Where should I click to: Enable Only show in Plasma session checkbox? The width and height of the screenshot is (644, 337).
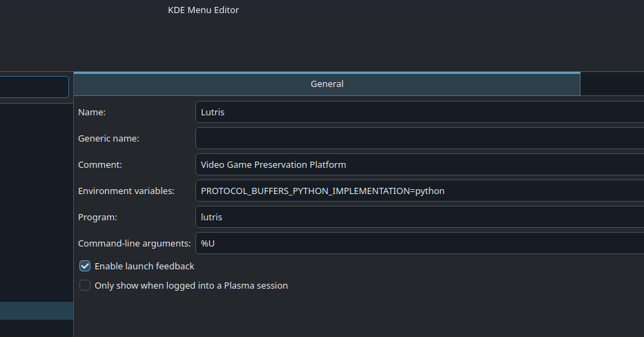pyautogui.click(x=85, y=285)
